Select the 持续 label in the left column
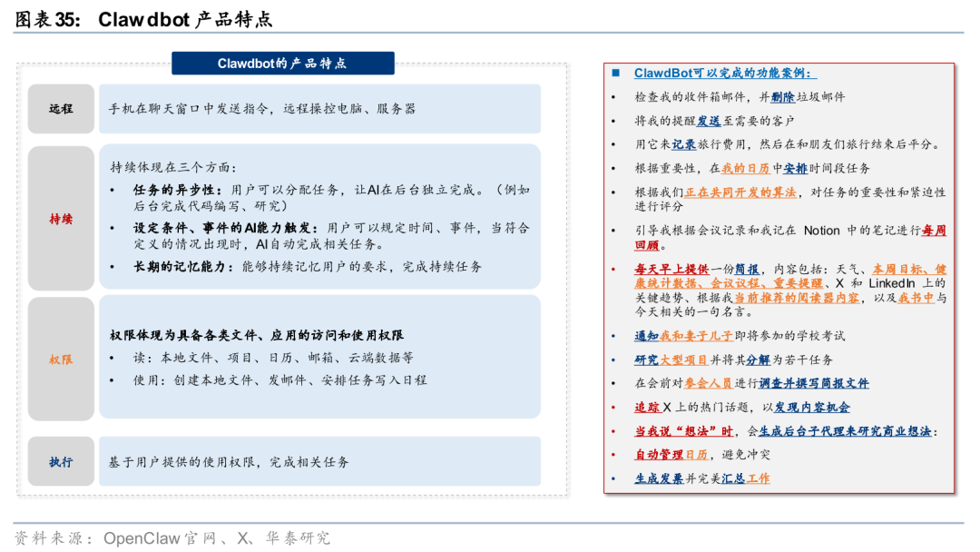 (61, 218)
